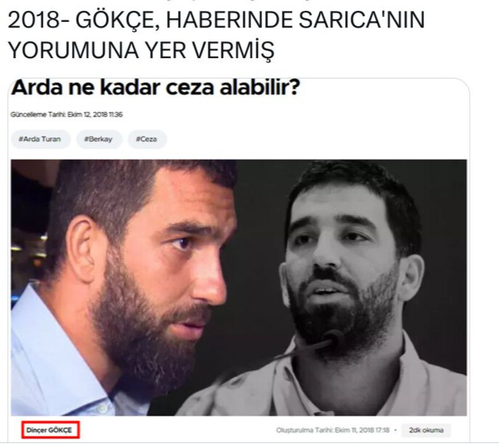Click the headset microphone in the right photo
The width and height of the screenshot is (499, 448).
332,337
